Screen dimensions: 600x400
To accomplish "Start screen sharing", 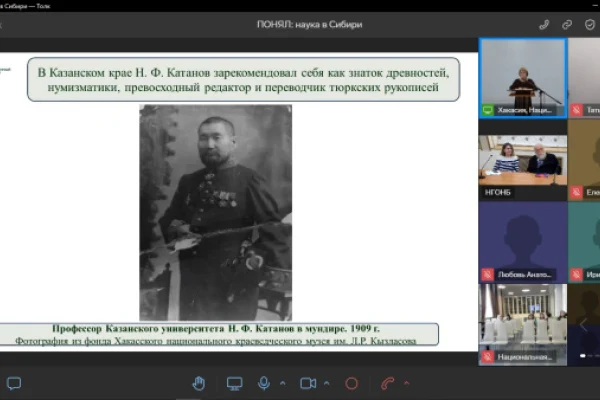I will (x=234, y=383).
